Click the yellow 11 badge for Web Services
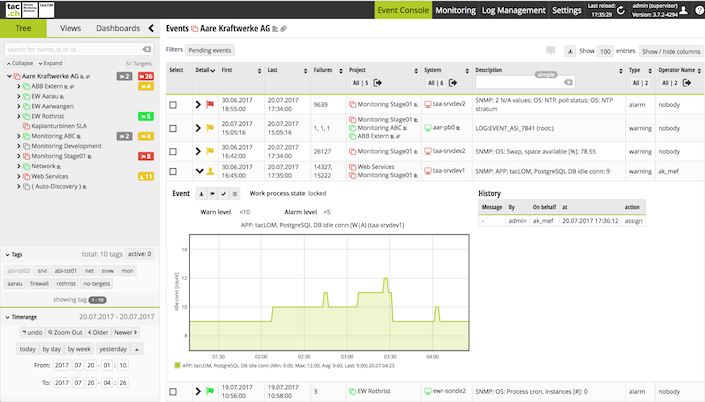705x402 pixels. pyautogui.click(x=146, y=177)
